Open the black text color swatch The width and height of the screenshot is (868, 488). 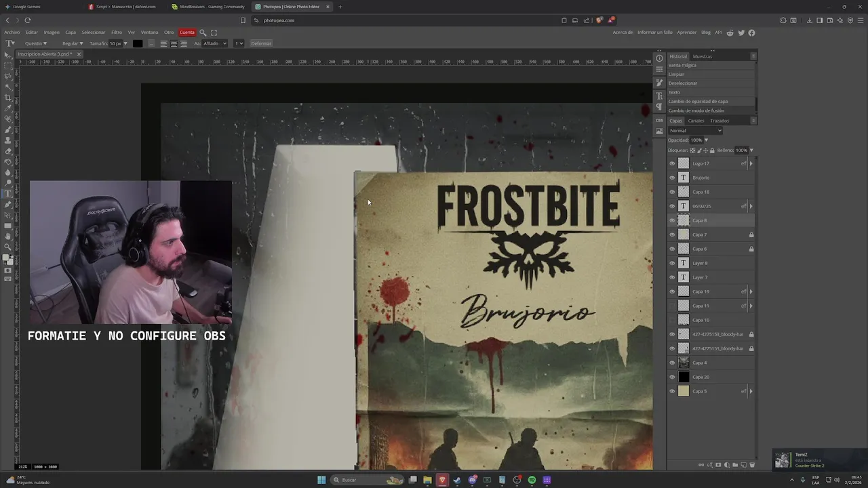click(138, 43)
